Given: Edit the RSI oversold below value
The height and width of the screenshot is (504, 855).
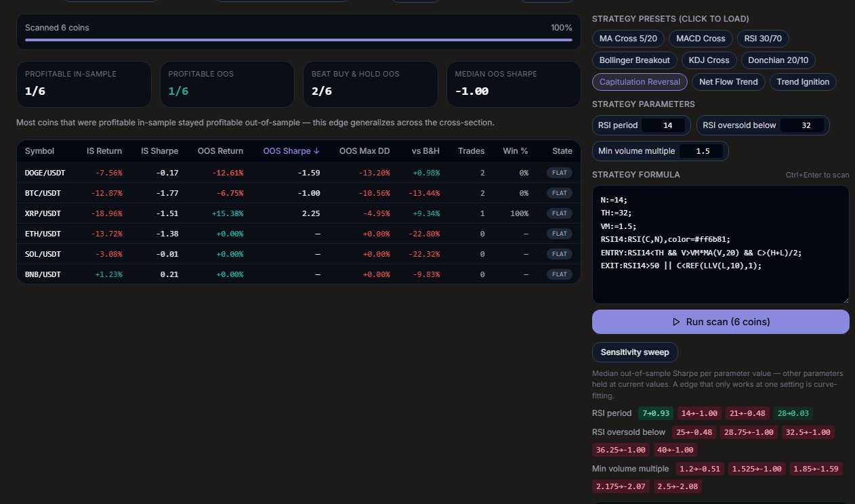Looking at the screenshot, I should tap(801, 125).
